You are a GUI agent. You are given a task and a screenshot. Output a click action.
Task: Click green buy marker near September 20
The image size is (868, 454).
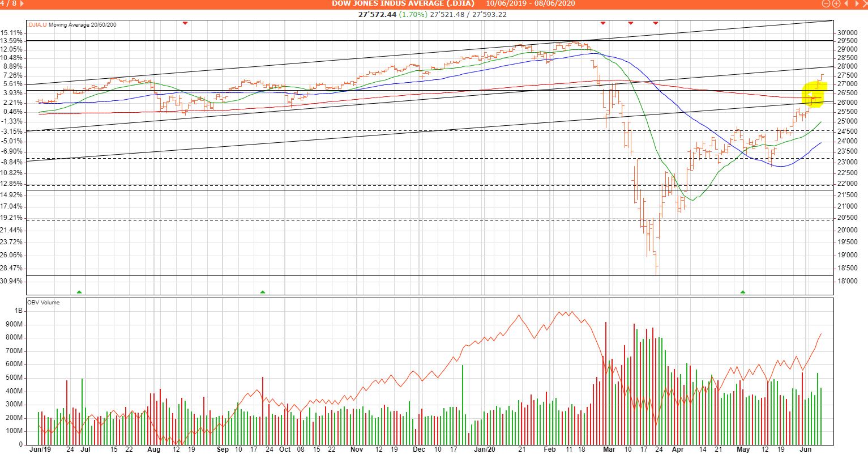(263, 292)
